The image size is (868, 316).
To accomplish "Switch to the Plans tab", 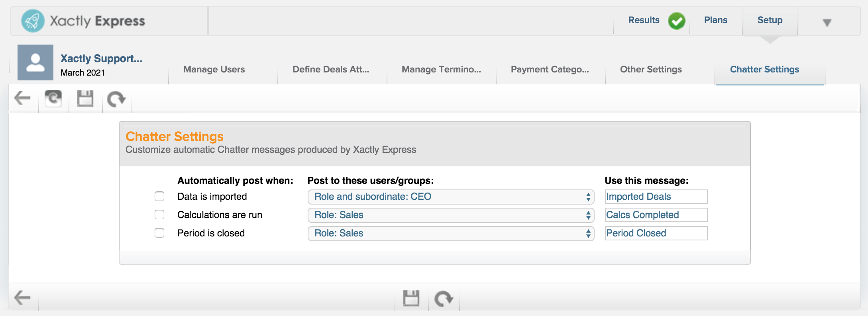I will [x=716, y=20].
